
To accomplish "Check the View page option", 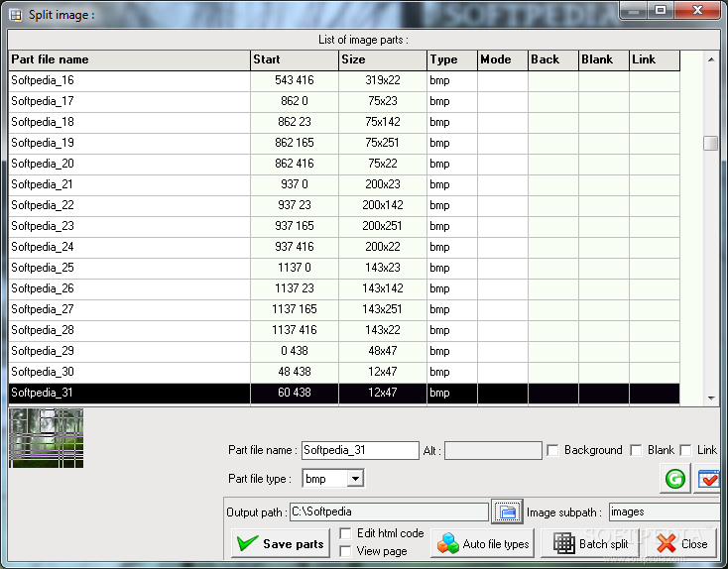I will (x=345, y=551).
